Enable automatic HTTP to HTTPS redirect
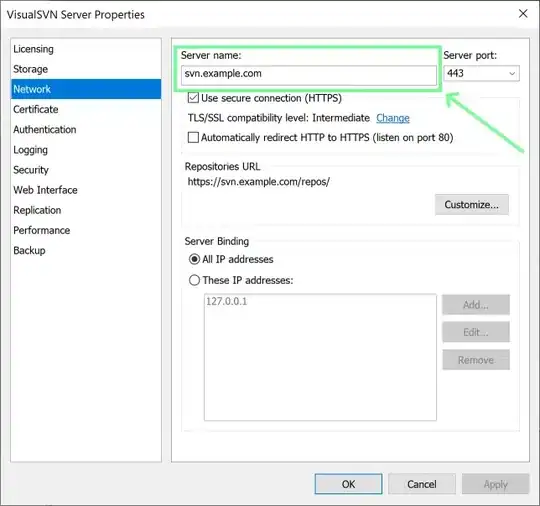This screenshot has height=506, width=540. (193, 137)
